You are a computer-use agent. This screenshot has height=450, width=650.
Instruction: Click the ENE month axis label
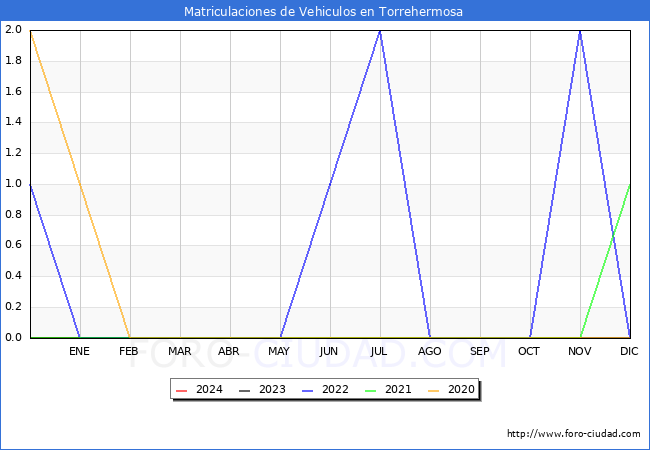[79, 351]
